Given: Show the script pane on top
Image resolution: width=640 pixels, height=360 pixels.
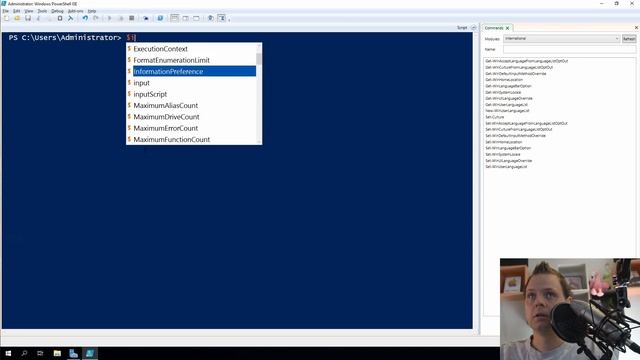Looking at the screenshot, I should [174, 18].
